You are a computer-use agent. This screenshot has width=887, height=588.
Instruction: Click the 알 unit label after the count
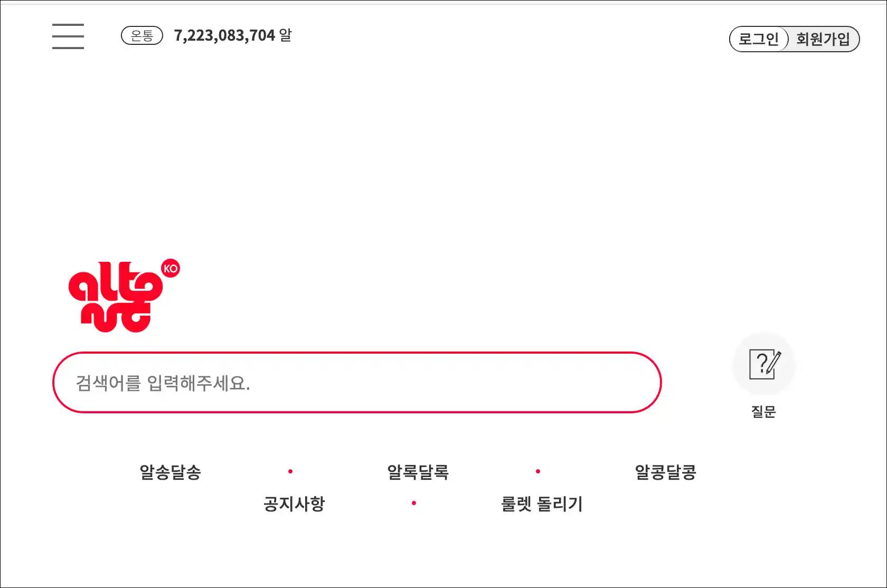286,35
